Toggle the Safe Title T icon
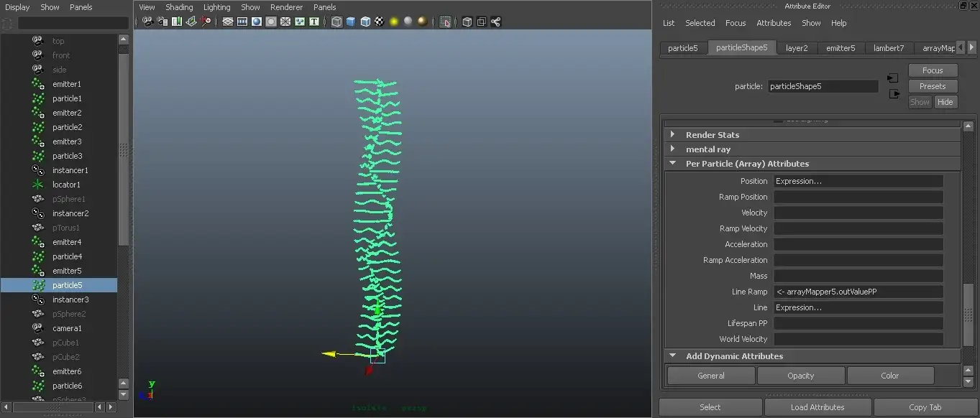Screen dimensions: 980x418 pos(314,22)
